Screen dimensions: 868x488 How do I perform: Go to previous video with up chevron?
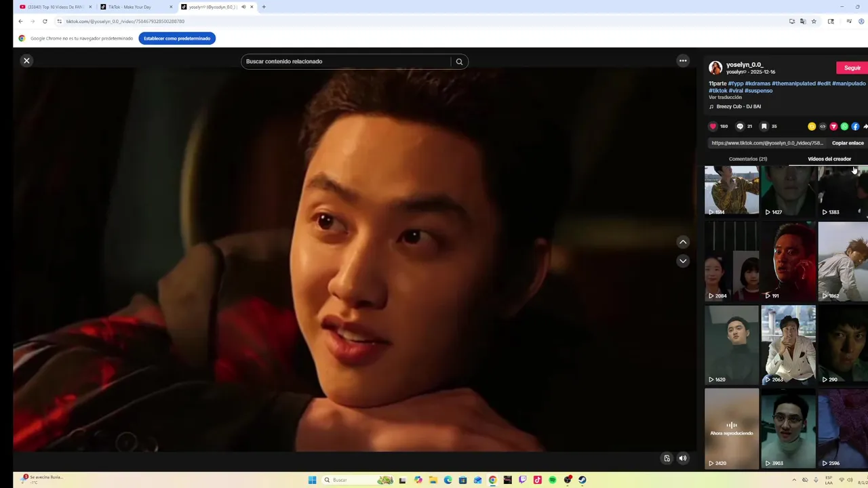tap(683, 242)
